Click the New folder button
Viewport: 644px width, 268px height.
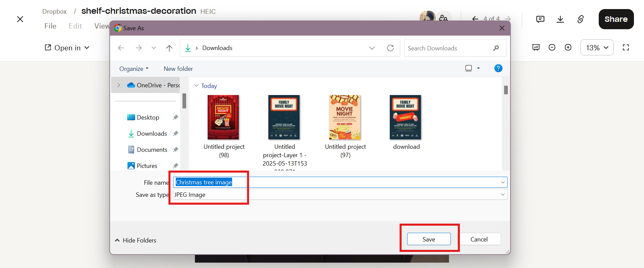click(178, 69)
